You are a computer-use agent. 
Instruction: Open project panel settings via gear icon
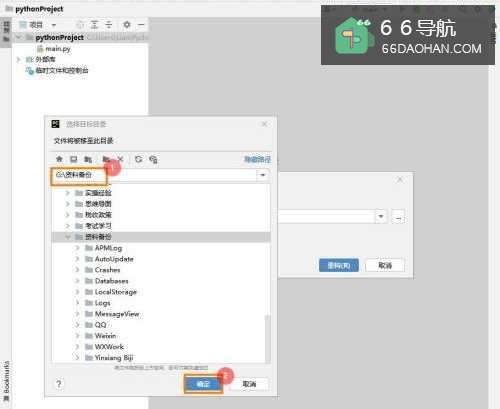(x=127, y=25)
